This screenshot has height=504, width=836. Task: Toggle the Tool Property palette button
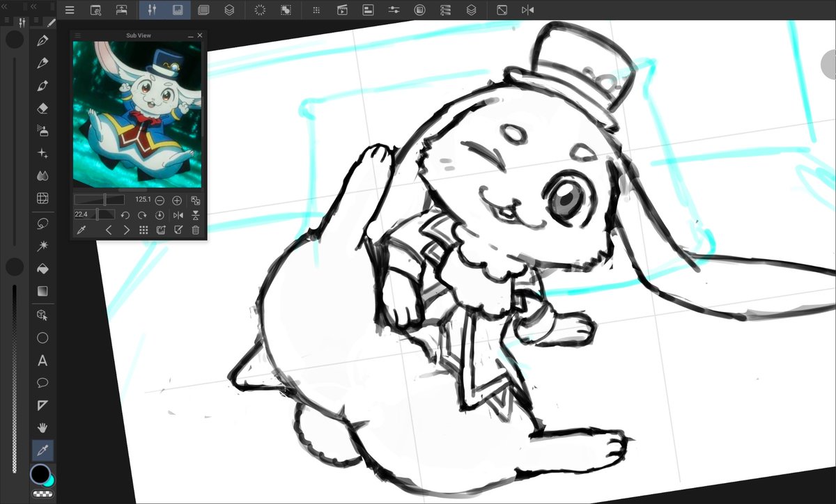(x=151, y=10)
